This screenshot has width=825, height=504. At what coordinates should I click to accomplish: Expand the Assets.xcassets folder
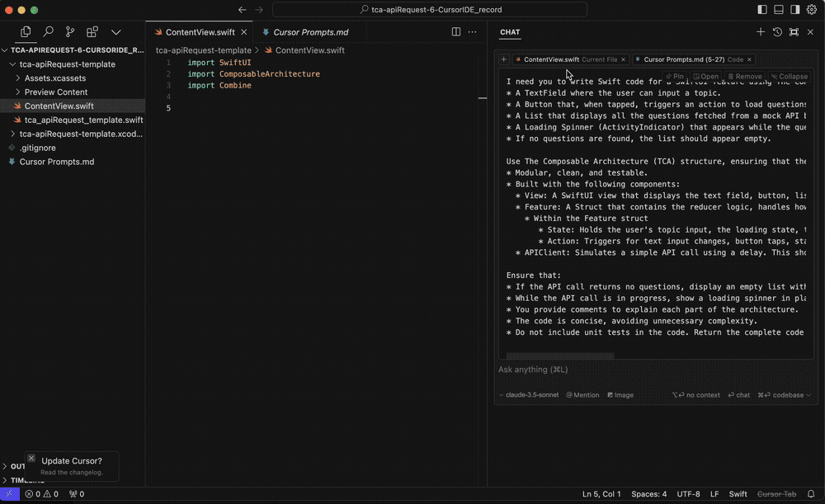point(73,78)
